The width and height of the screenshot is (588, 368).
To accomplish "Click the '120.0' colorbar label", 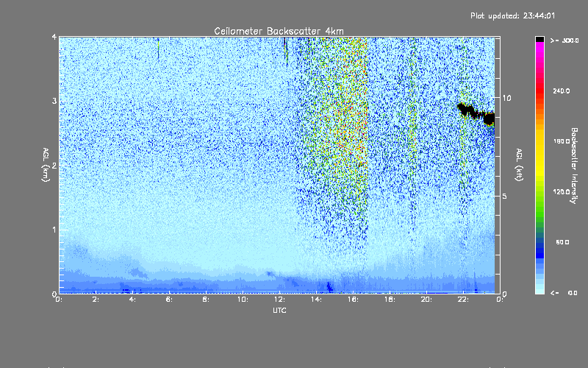I will (x=562, y=191).
